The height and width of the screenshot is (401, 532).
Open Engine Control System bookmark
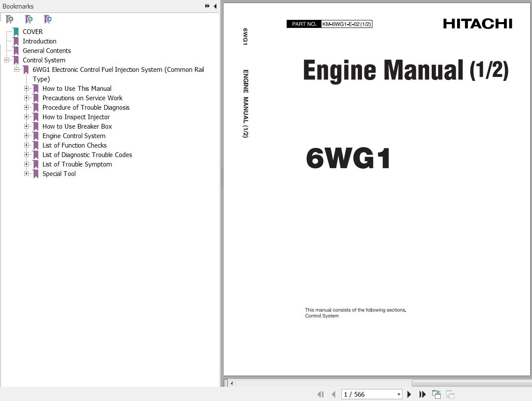pos(74,136)
